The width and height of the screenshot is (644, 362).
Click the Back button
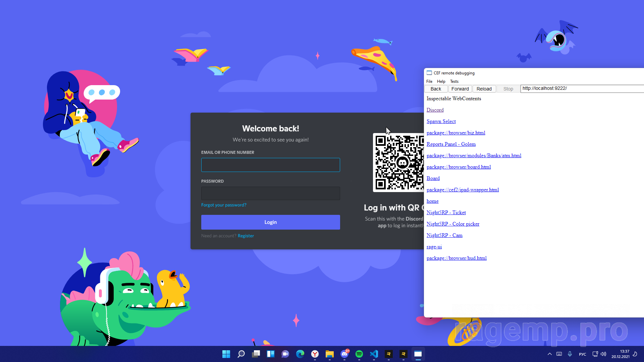pos(436,89)
